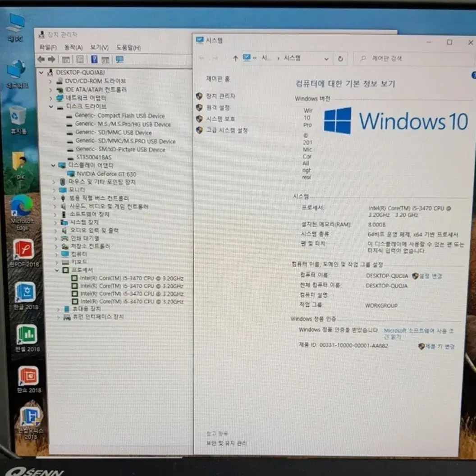The height and width of the screenshot is (476, 476).
Task: Select the first Intel Core i5-3470 processor entry
Action: 132,279
